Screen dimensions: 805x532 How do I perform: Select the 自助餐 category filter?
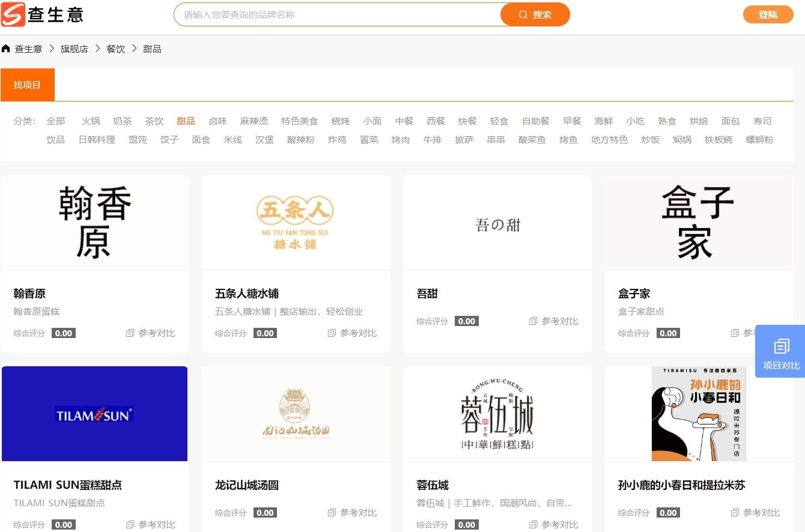[536, 121]
